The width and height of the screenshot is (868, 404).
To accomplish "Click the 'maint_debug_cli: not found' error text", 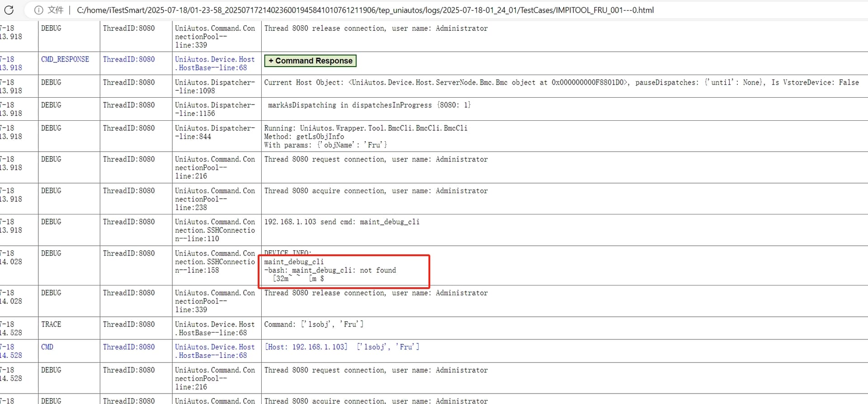I will coord(330,271).
